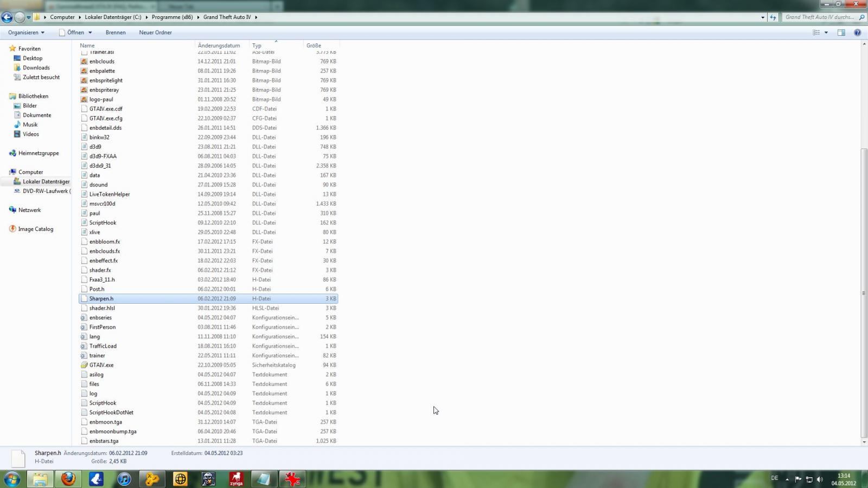Select Favoriten in the navigation pane
Viewport: 868px width, 488px height.
(x=29, y=49)
